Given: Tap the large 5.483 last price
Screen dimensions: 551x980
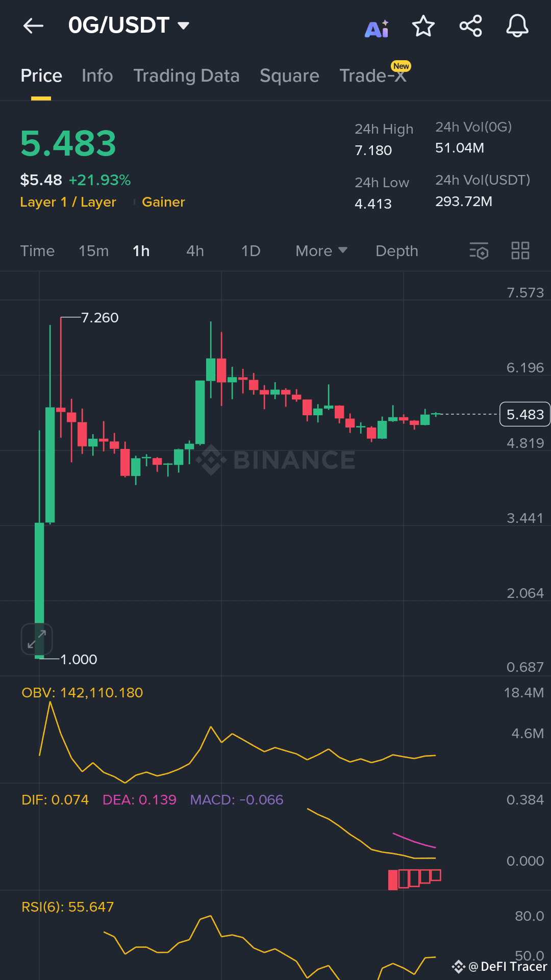Looking at the screenshot, I should click(x=68, y=143).
